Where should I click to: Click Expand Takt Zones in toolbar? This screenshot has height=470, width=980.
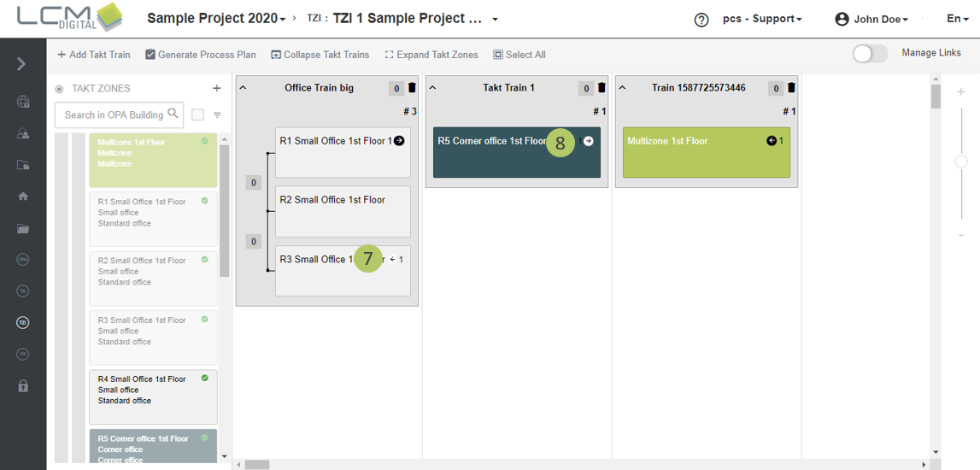click(x=431, y=55)
